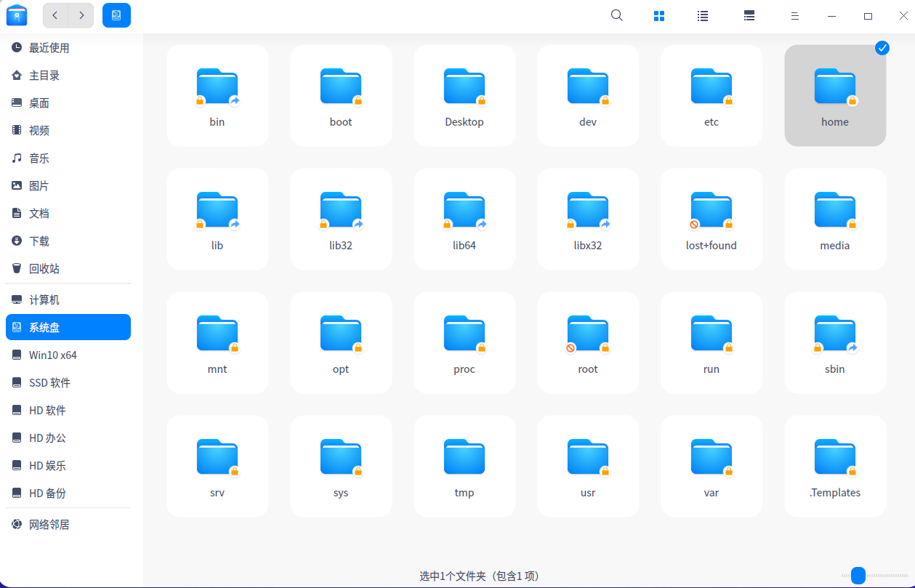Select the etc folder
The height and width of the screenshot is (588, 915).
coord(712,96)
